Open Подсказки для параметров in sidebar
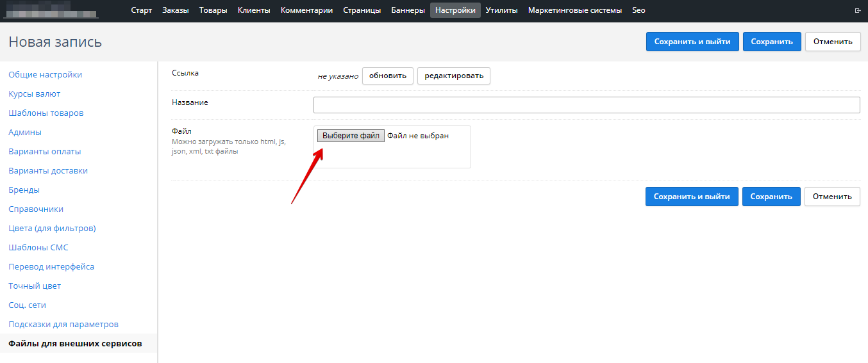 (63, 324)
